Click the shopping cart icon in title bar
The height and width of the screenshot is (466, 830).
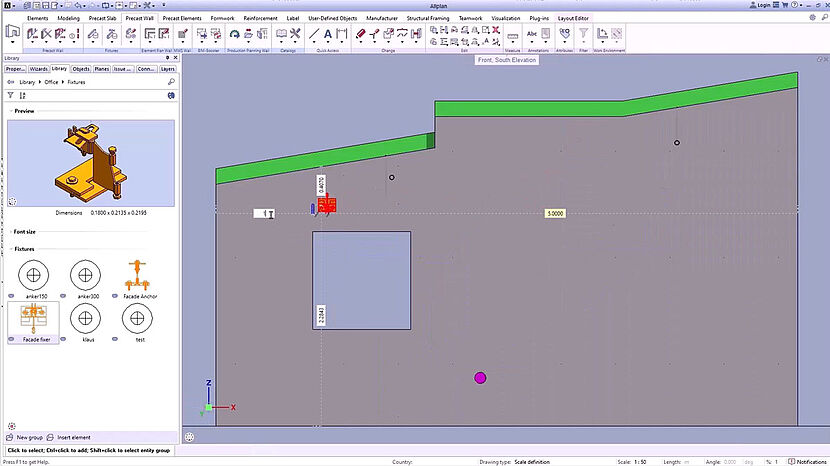coord(785,5)
